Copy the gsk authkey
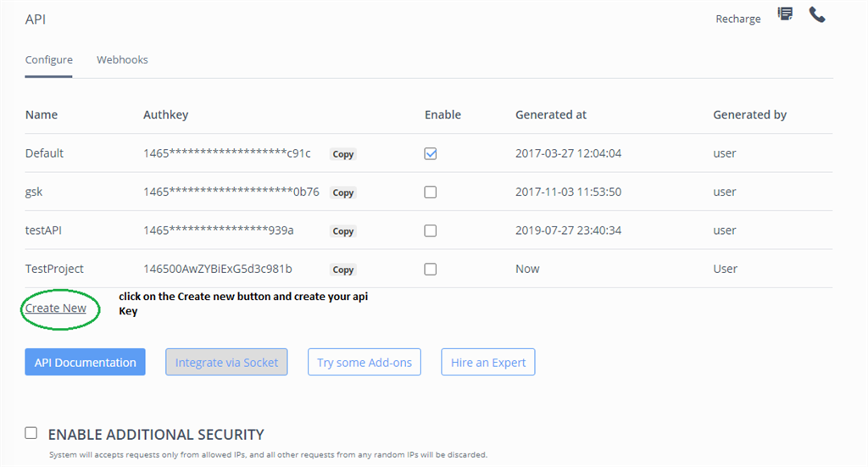This screenshot has width=868, height=467. point(343,192)
